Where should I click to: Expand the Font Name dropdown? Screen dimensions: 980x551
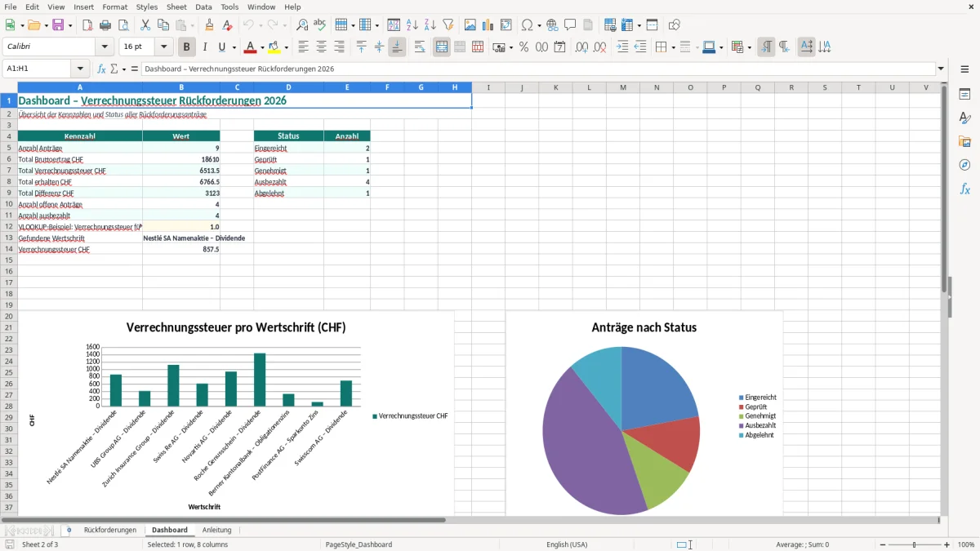click(x=105, y=47)
